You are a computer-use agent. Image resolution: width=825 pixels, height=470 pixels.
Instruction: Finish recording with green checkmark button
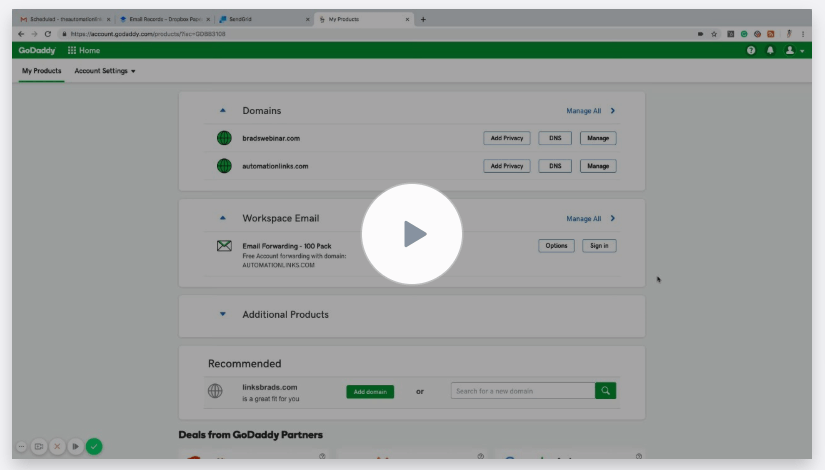coord(94,446)
